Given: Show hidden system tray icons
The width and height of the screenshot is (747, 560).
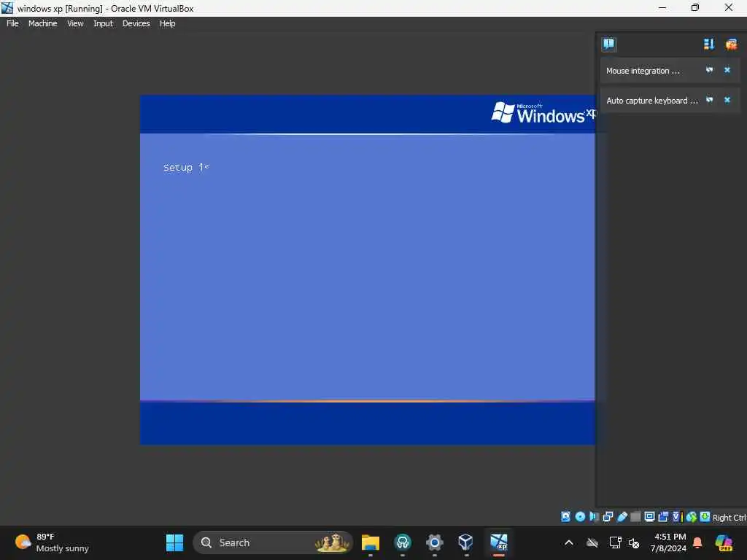Looking at the screenshot, I should click(569, 542).
